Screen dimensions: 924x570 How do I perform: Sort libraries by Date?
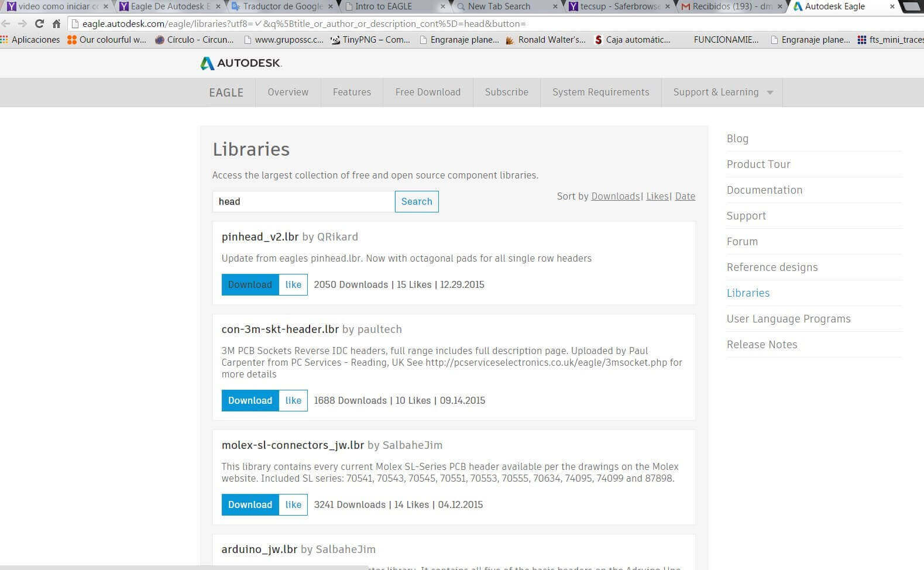point(685,197)
